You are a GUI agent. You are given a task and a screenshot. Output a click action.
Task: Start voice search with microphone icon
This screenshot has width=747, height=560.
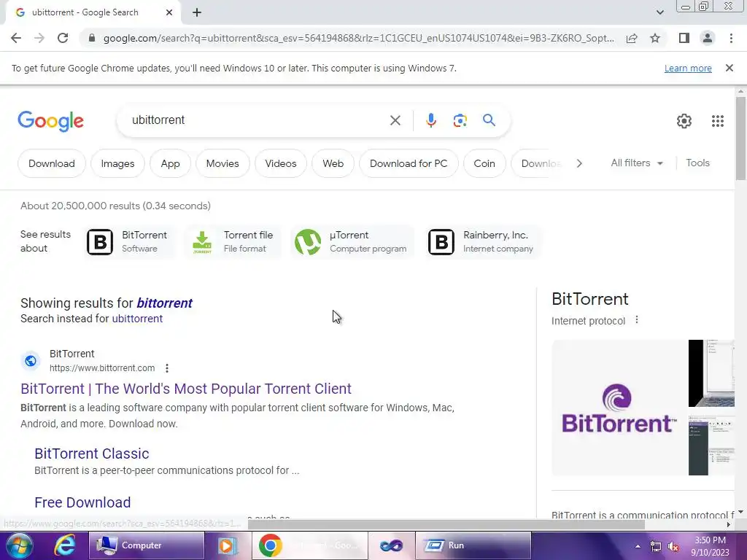pos(431,120)
